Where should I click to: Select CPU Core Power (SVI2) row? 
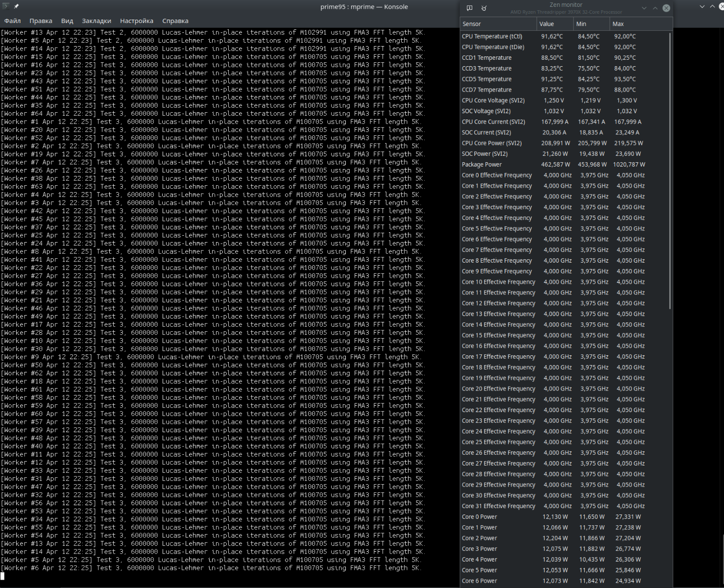point(564,143)
